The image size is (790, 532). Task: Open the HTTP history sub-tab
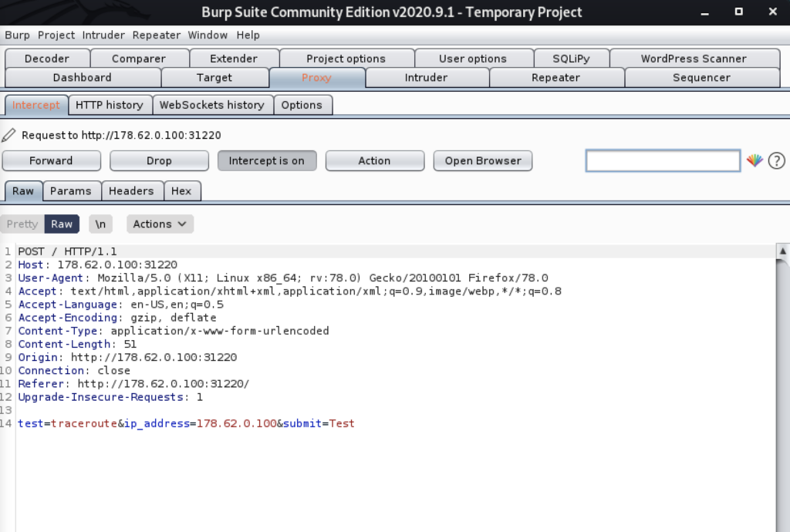point(110,105)
